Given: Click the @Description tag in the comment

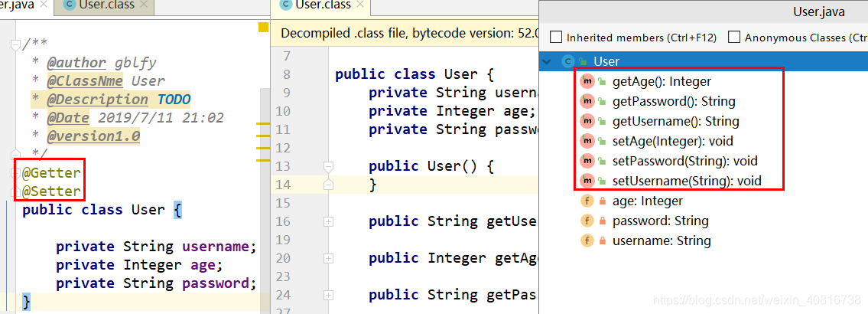Looking at the screenshot, I should click(x=97, y=100).
